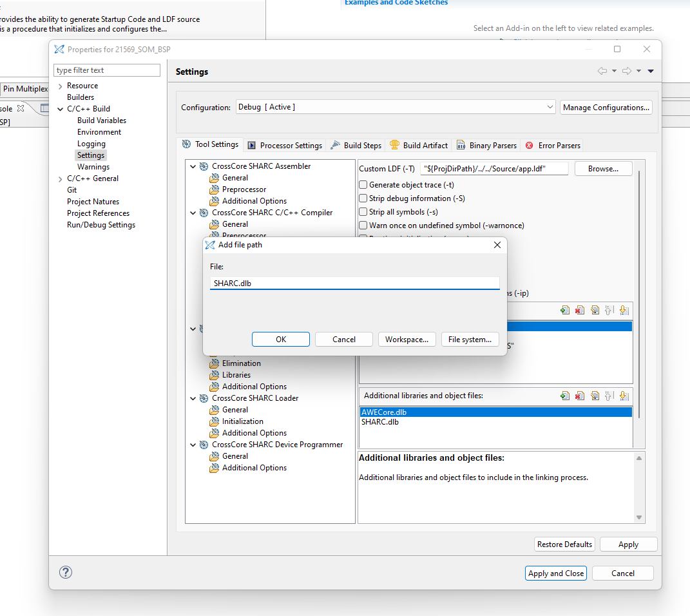Click Move Down icon for Additional libraries list

coord(623,396)
